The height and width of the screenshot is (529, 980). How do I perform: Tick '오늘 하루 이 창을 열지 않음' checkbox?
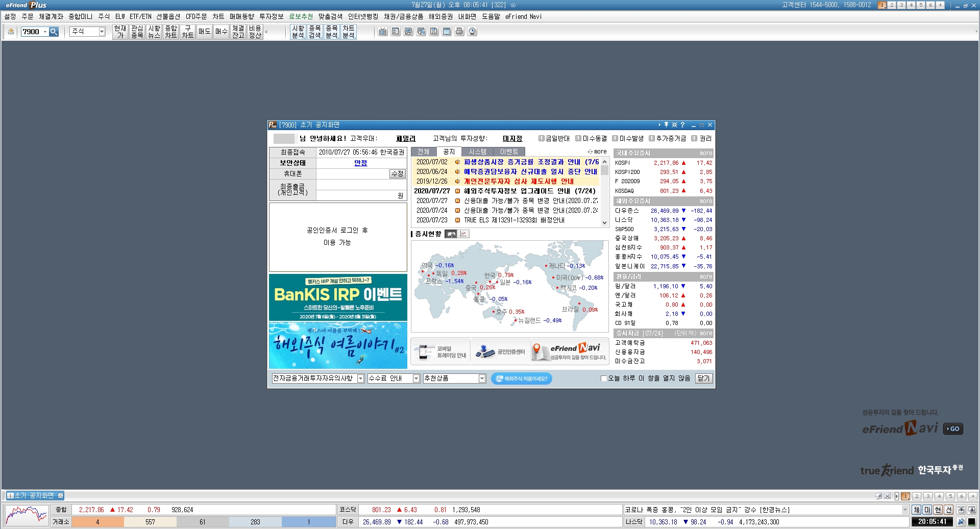pos(604,379)
